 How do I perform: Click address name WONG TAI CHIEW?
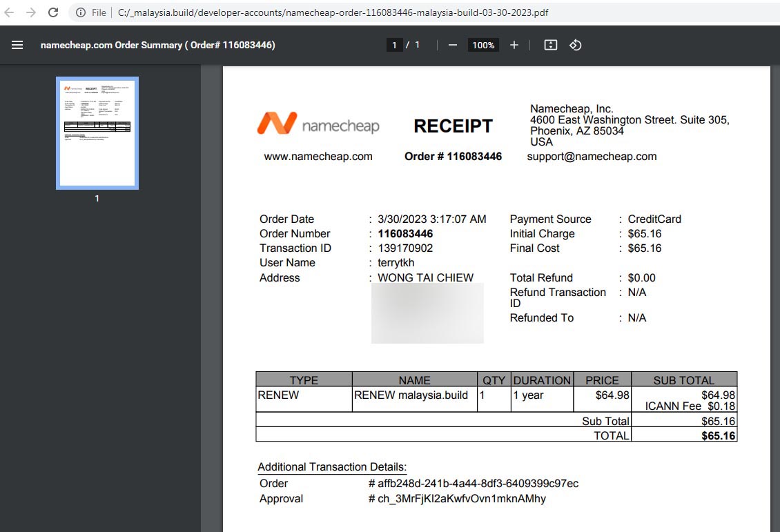425,277
